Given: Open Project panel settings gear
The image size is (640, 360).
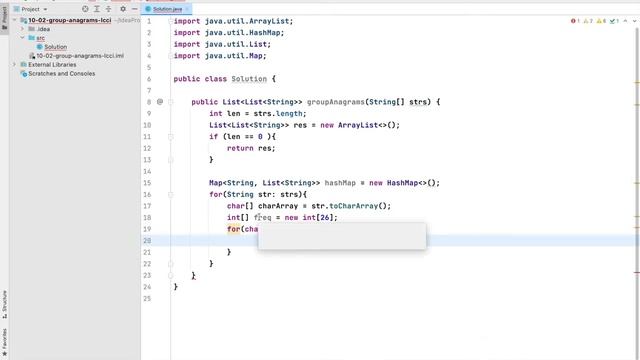Looking at the screenshot, I should coord(123,9).
